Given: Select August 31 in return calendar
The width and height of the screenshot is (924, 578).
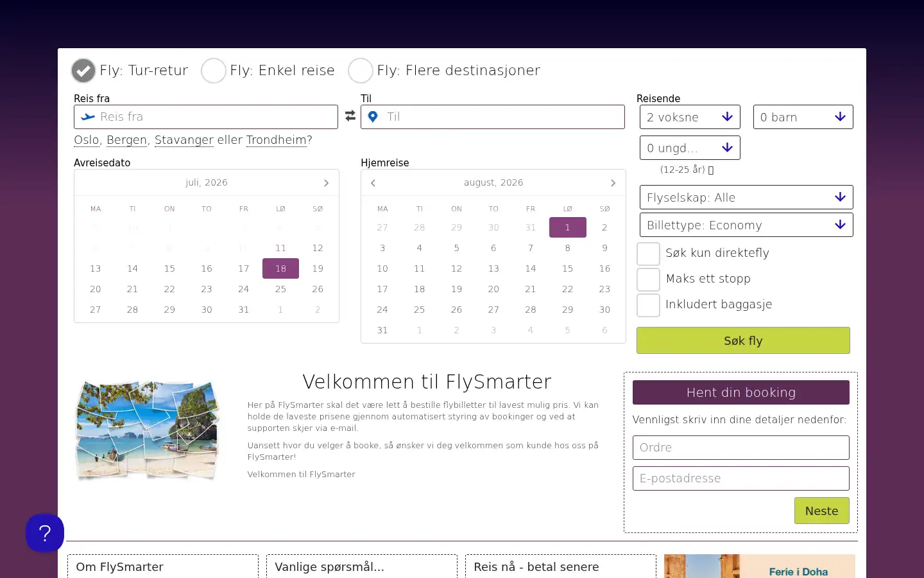Looking at the screenshot, I should tap(382, 330).
